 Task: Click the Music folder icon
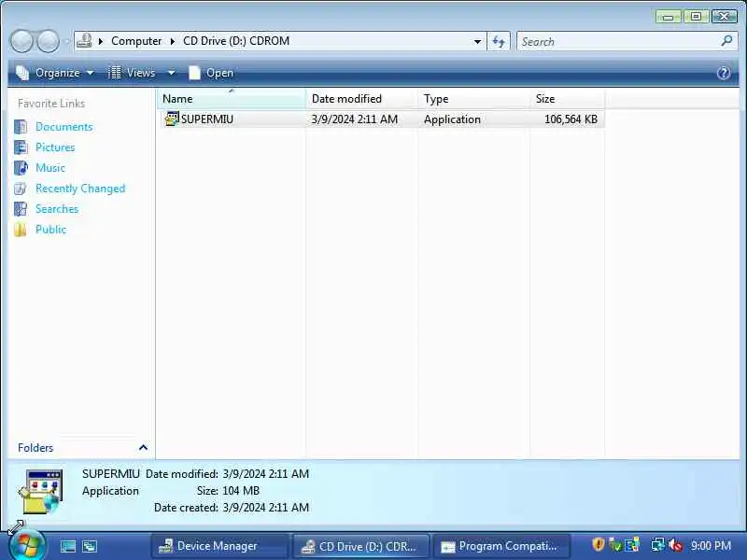pos(21,168)
